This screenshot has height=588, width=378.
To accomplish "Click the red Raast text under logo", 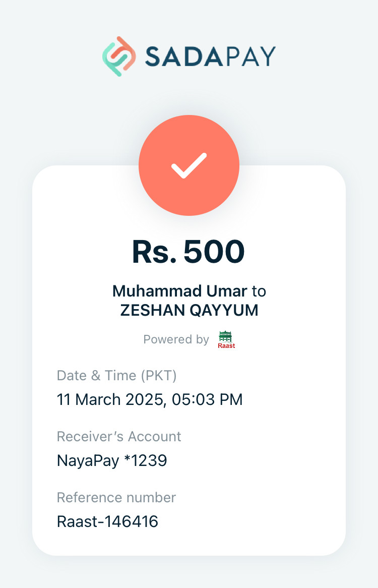I will (x=226, y=345).
